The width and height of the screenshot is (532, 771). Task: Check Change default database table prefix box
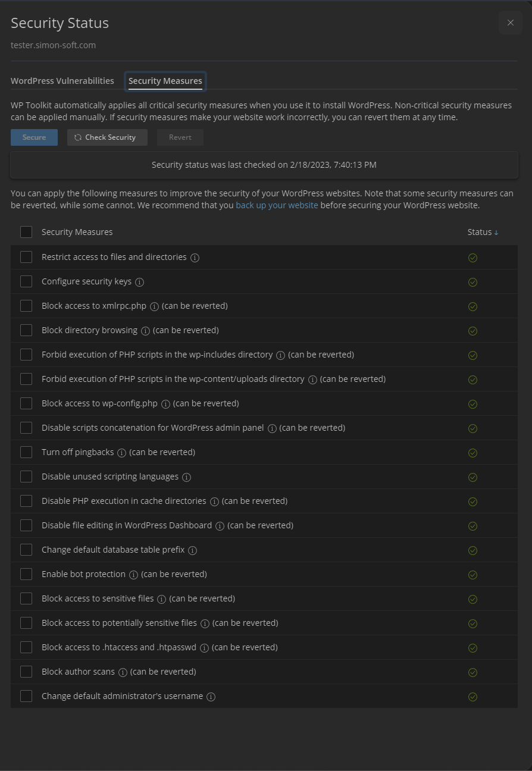tap(26, 550)
